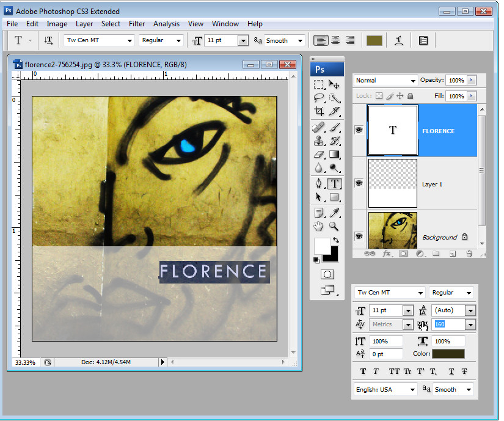
Task: Select the Pen tool
Action: pyautogui.click(x=318, y=183)
